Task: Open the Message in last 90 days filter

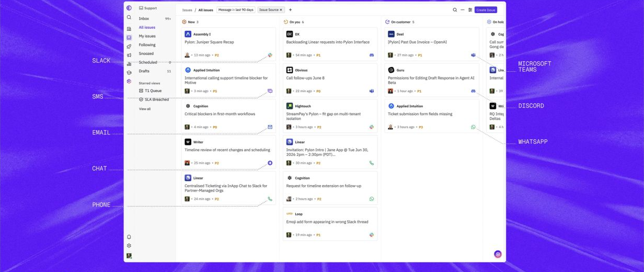Action: 236,10
